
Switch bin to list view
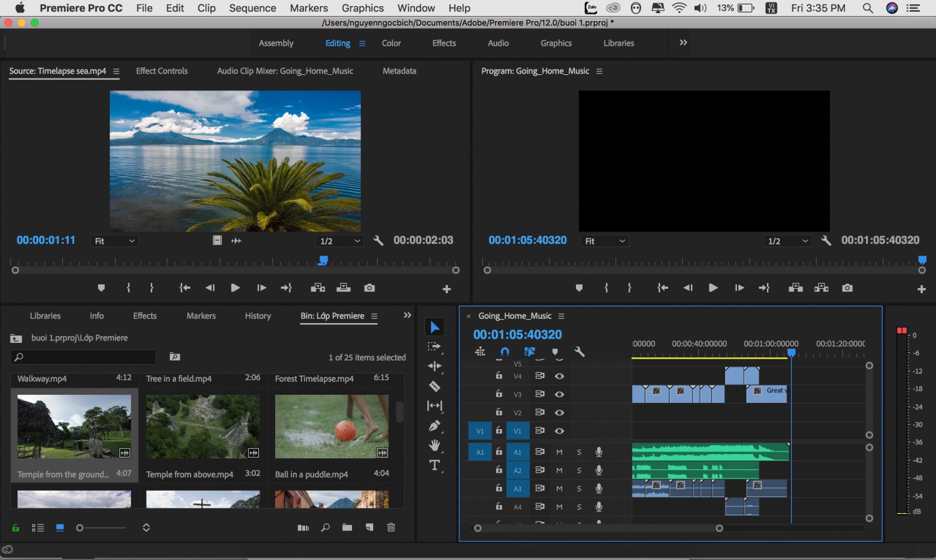click(x=38, y=528)
